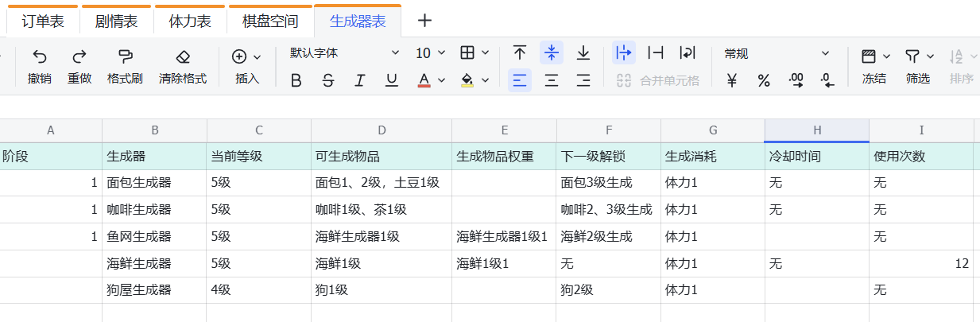Image resolution: width=980 pixels, height=322 pixels.
Task: Toggle bold formatting B
Action: 296,80
